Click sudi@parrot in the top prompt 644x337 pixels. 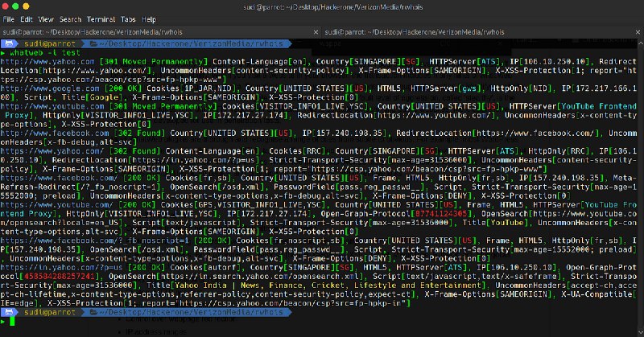click(50, 43)
